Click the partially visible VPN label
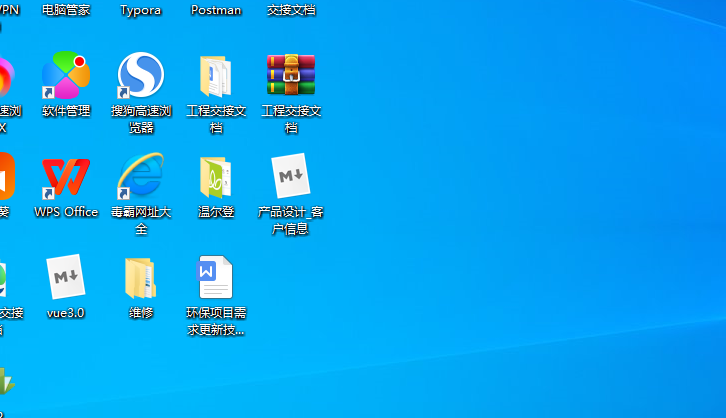Screen dimensions: 726x418 click(9, 10)
